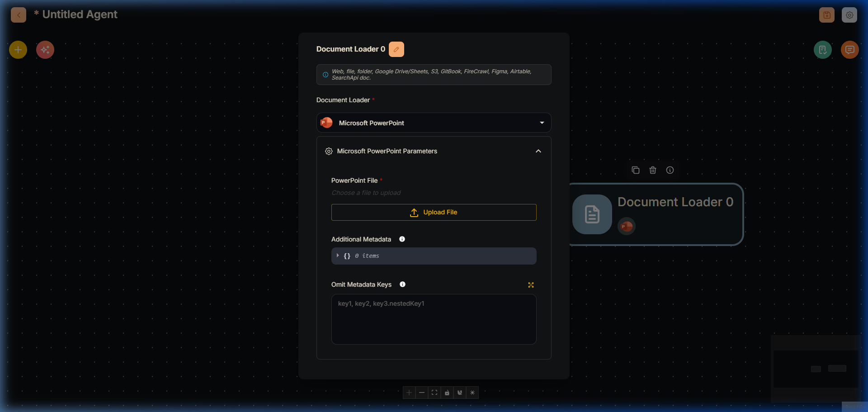Click the PowerPoint icon in the dropdown
Screen dimensions: 868x412
click(326, 123)
